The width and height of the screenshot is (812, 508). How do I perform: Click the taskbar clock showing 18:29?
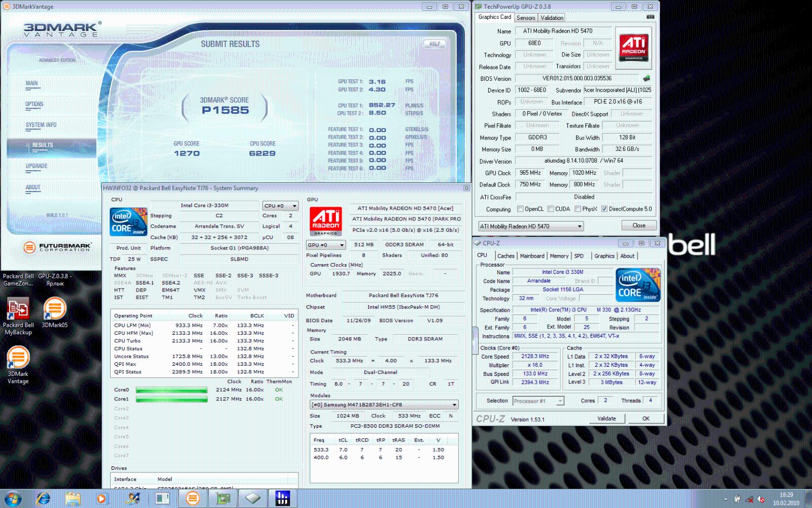pyautogui.click(x=786, y=499)
